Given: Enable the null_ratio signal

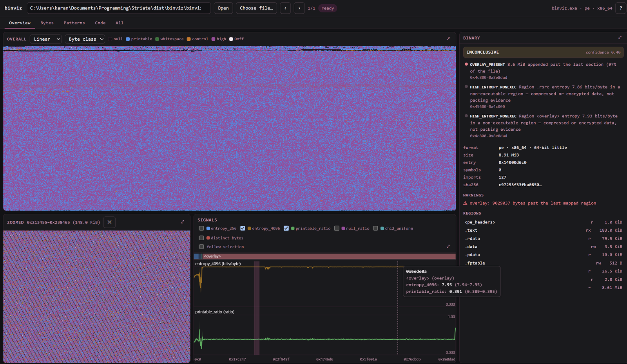Looking at the screenshot, I should (337, 228).
